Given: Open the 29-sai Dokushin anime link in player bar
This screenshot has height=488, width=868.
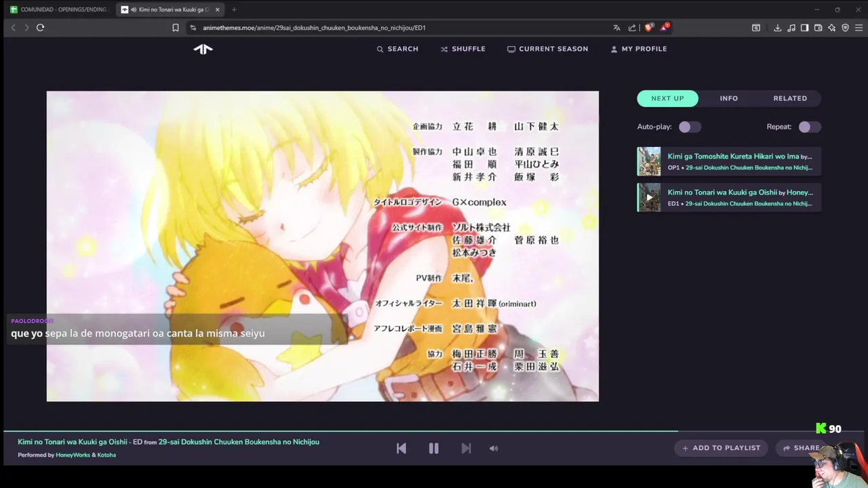Looking at the screenshot, I should (239, 442).
